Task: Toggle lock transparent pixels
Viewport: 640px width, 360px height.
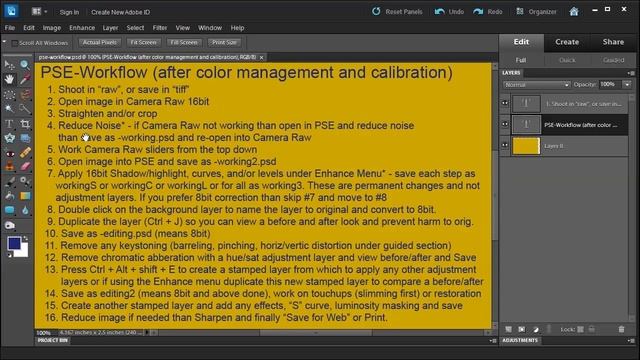Action: tap(580, 329)
